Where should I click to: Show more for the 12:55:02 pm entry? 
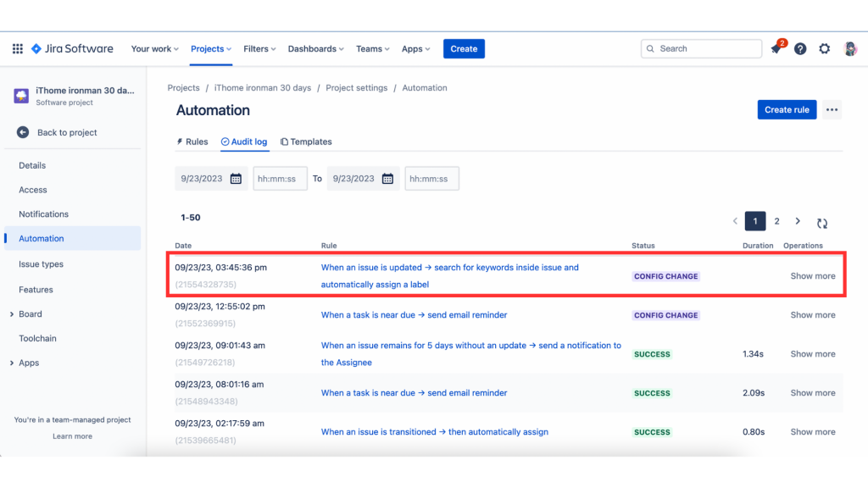[x=813, y=315]
